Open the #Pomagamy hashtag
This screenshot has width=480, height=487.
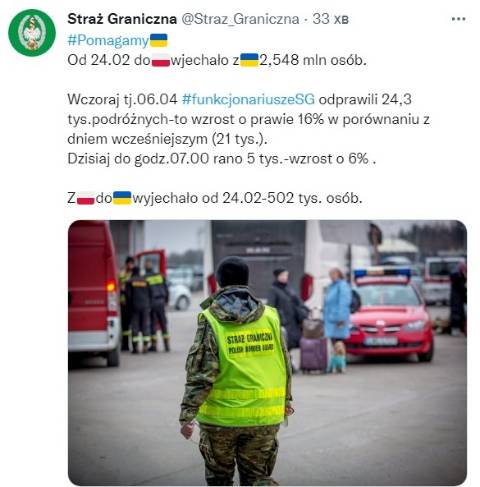click(108, 40)
